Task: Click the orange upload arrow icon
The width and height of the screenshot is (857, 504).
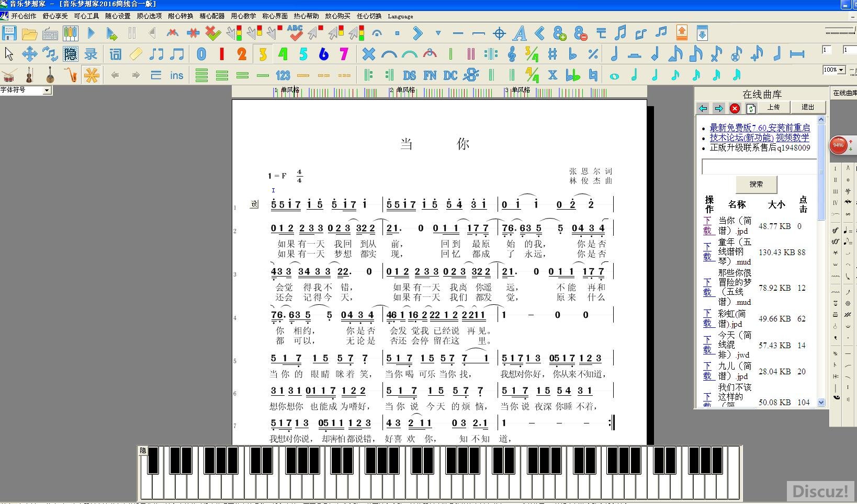Action: click(682, 33)
